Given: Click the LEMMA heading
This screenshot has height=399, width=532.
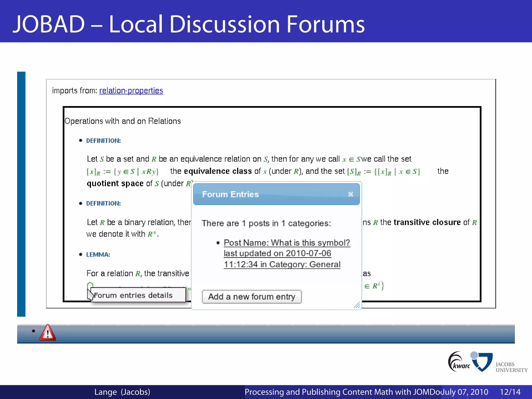Looking at the screenshot, I should point(98,255).
